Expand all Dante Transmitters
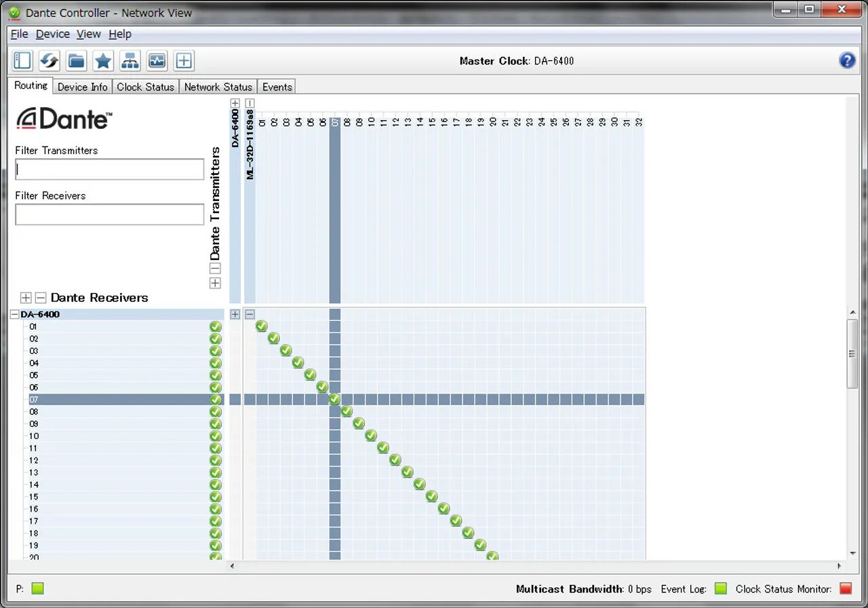868x608 pixels. (x=215, y=283)
